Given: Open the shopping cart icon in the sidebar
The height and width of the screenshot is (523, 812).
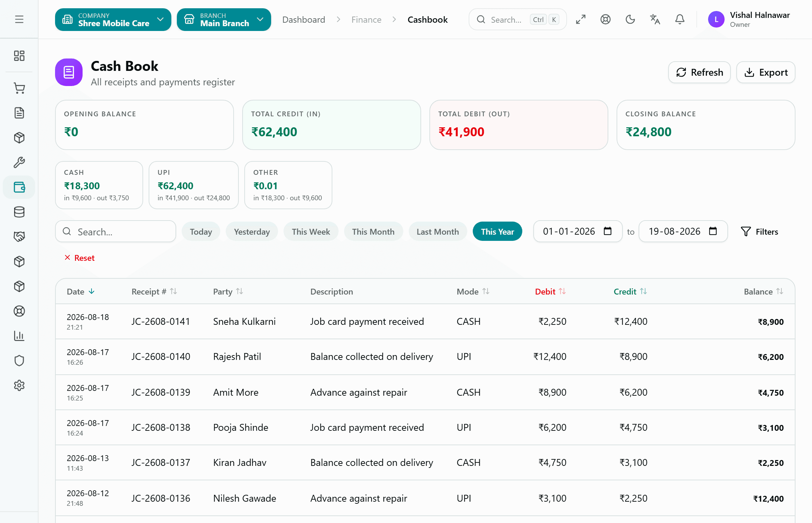Looking at the screenshot, I should click(x=19, y=88).
